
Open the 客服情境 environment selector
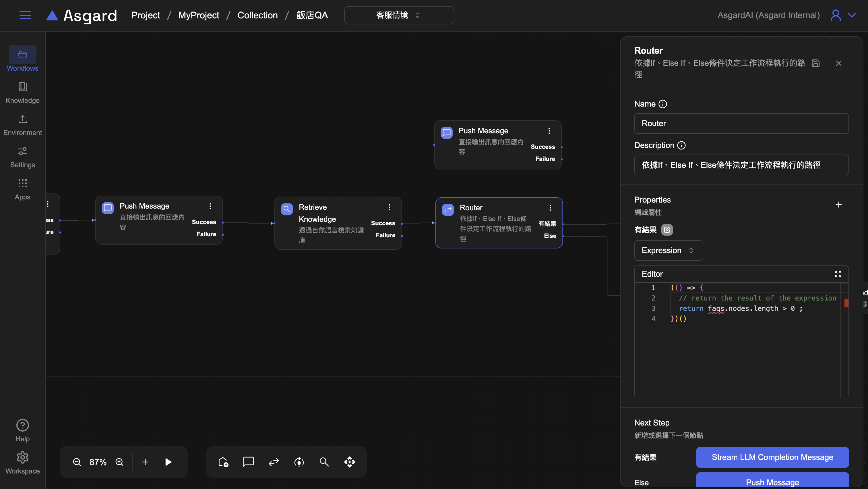[399, 15]
